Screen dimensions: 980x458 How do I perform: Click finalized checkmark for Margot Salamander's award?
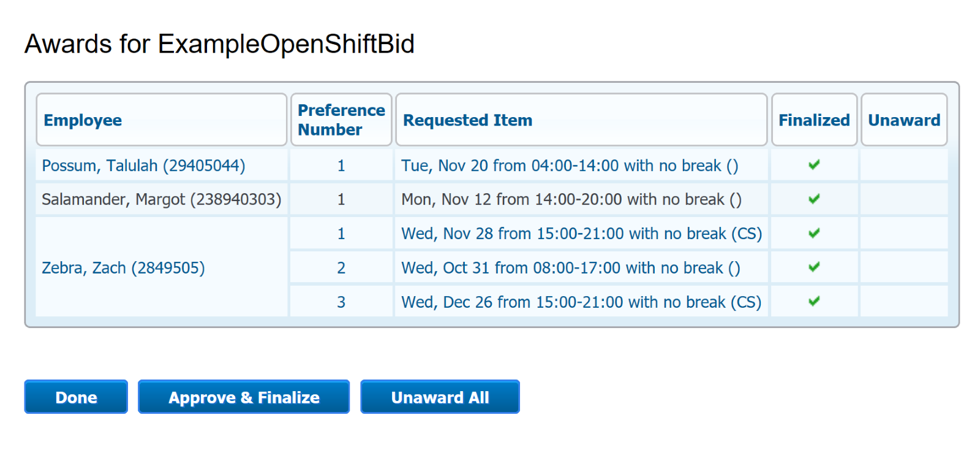[x=814, y=199]
